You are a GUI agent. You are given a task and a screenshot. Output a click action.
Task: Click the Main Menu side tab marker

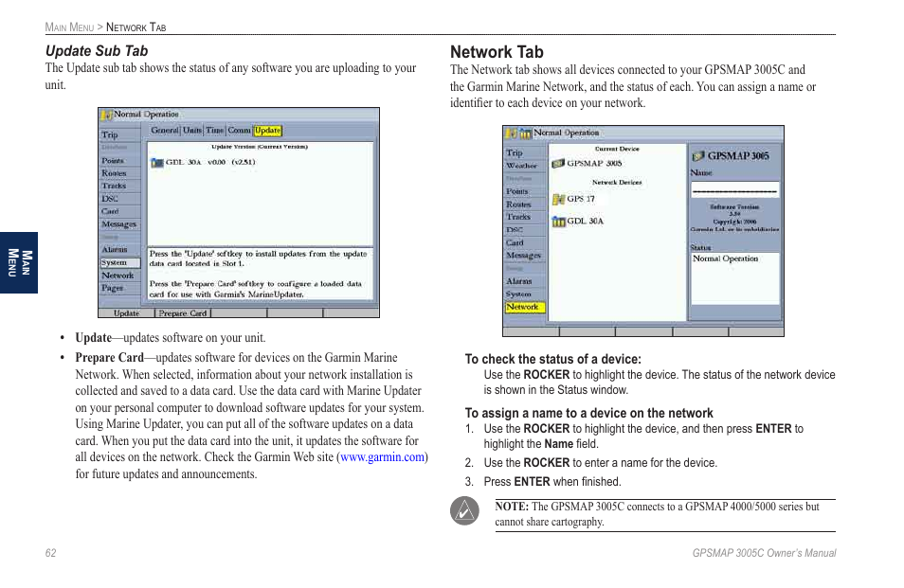point(19,262)
